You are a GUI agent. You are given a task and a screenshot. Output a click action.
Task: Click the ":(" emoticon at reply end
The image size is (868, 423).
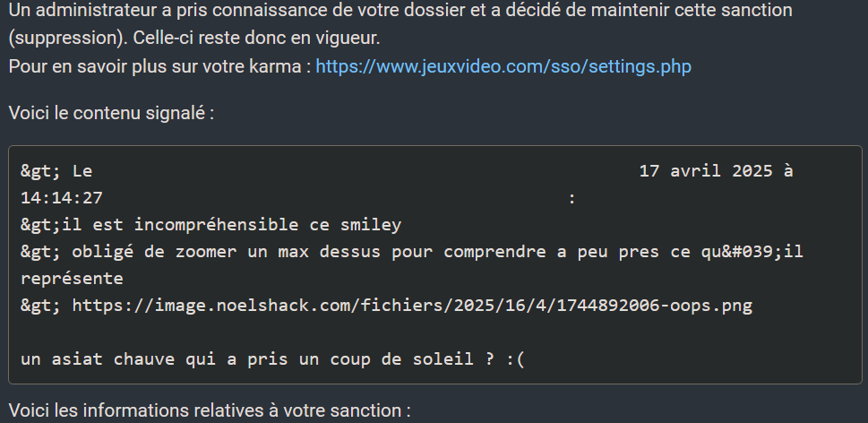515,359
